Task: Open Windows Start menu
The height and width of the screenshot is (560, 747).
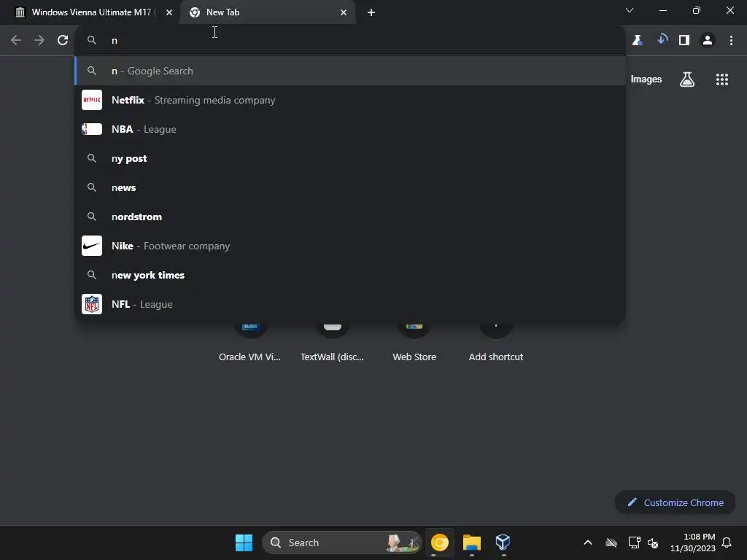Action: (244, 542)
